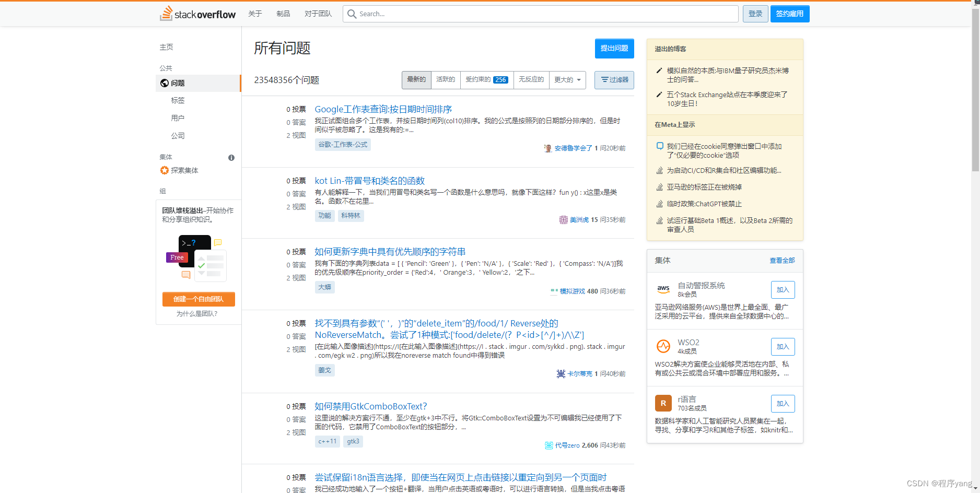Viewport: 980px width, 493px height.
Task: Open question 如何禁用GtkComboBoxText?
Action: pos(370,406)
